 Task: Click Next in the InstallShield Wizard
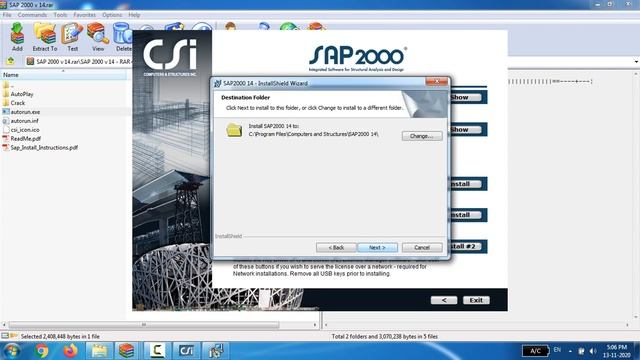click(x=377, y=247)
